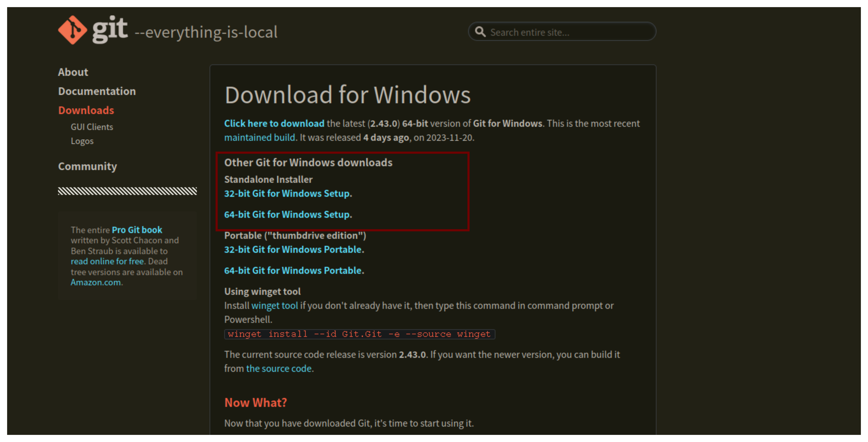Image resolution: width=868 pixels, height=442 pixels.
Task: Click the 'Now What?' heading
Action: pyautogui.click(x=256, y=402)
